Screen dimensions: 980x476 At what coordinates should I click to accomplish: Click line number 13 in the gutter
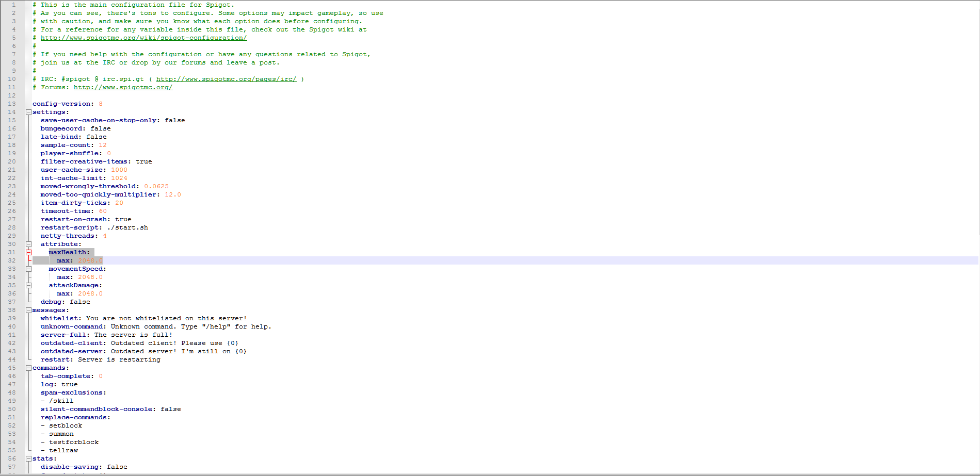(x=12, y=104)
